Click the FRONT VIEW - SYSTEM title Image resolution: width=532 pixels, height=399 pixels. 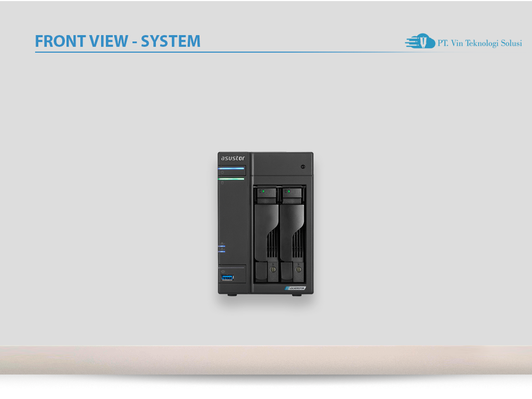pos(118,41)
